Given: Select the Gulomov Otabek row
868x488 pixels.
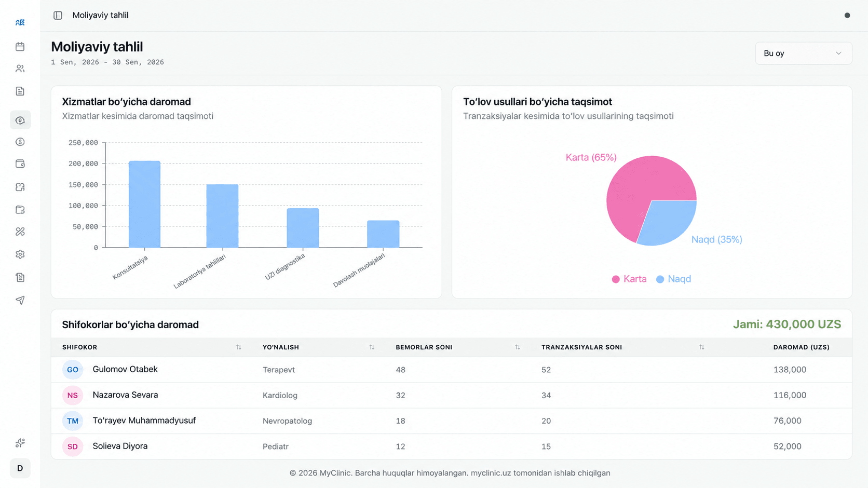Looking at the screenshot, I should [x=451, y=370].
